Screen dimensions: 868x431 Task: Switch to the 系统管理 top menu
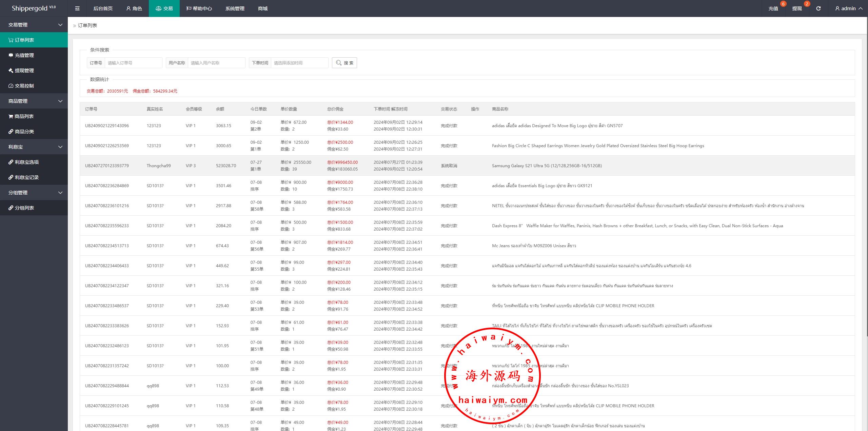pyautogui.click(x=235, y=8)
